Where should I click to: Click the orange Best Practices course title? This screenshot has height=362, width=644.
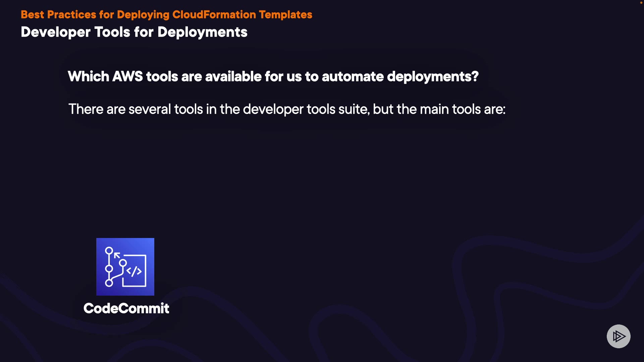pyautogui.click(x=166, y=15)
